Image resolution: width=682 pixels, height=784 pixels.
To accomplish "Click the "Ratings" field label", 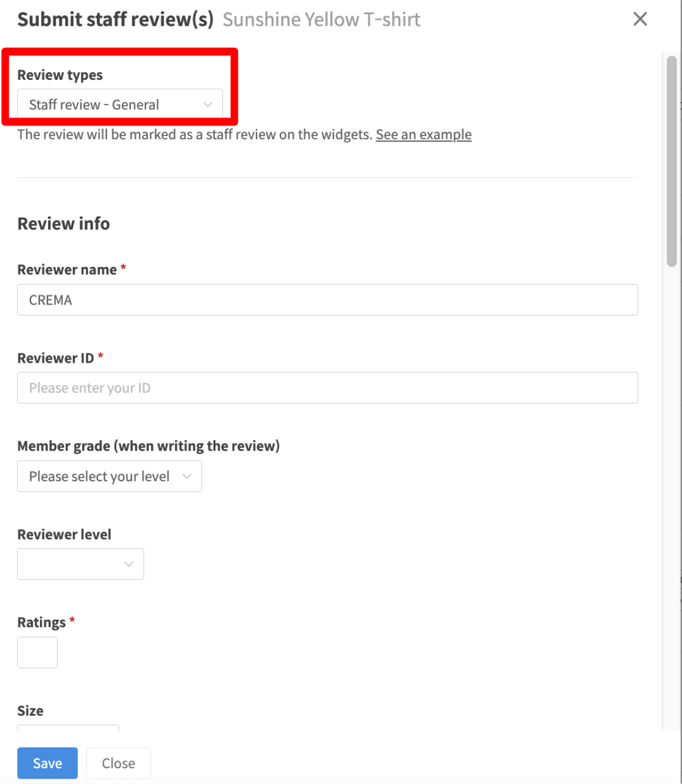I will [41, 623].
